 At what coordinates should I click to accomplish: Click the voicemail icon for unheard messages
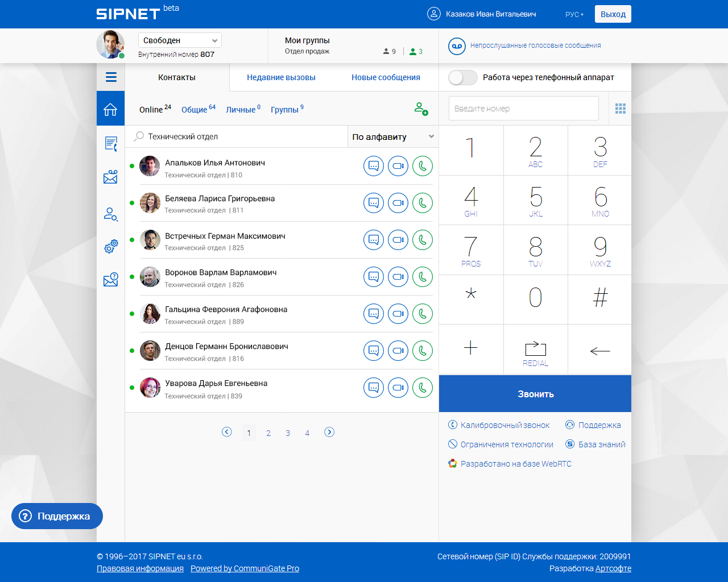457,46
